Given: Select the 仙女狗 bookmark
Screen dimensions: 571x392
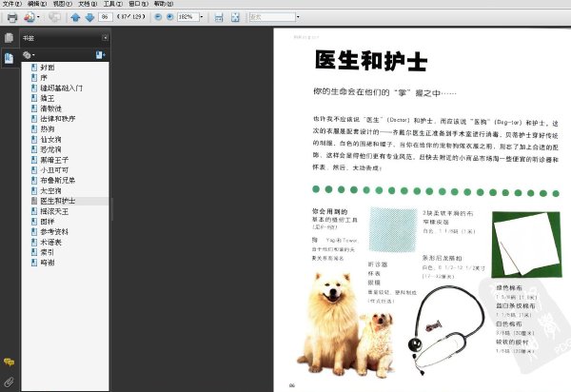Looking at the screenshot, I should 50,140.
